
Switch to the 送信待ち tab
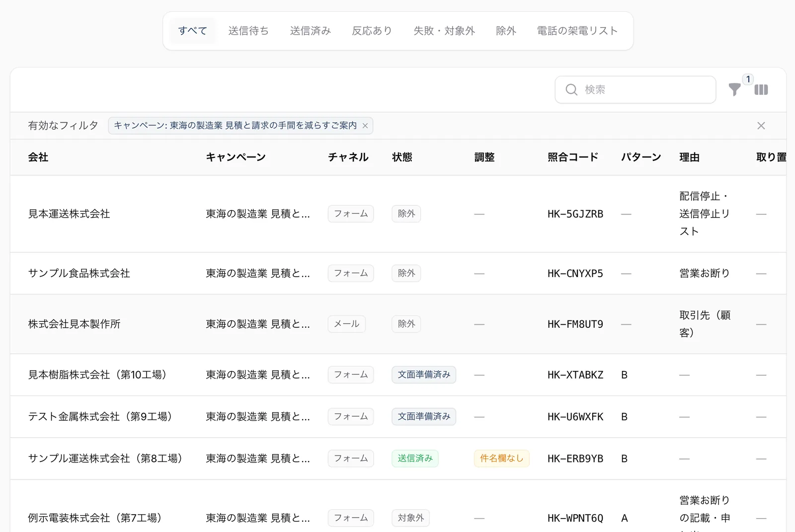tap(248, 31)
